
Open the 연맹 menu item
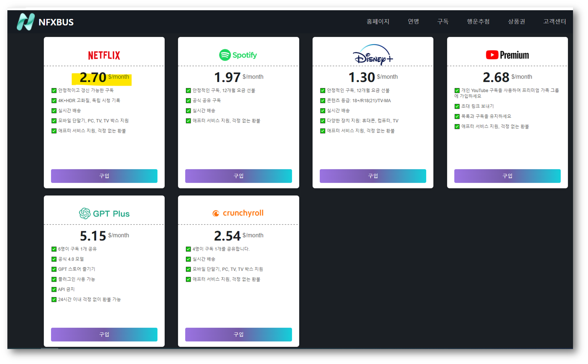pos(413,22)
